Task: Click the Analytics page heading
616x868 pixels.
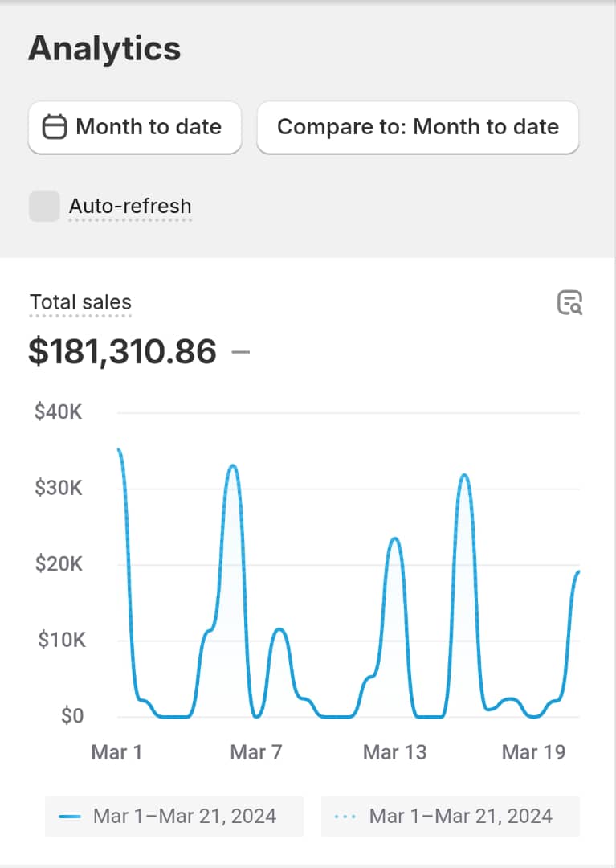Action: pyautogui.click(x=104, y=49)
